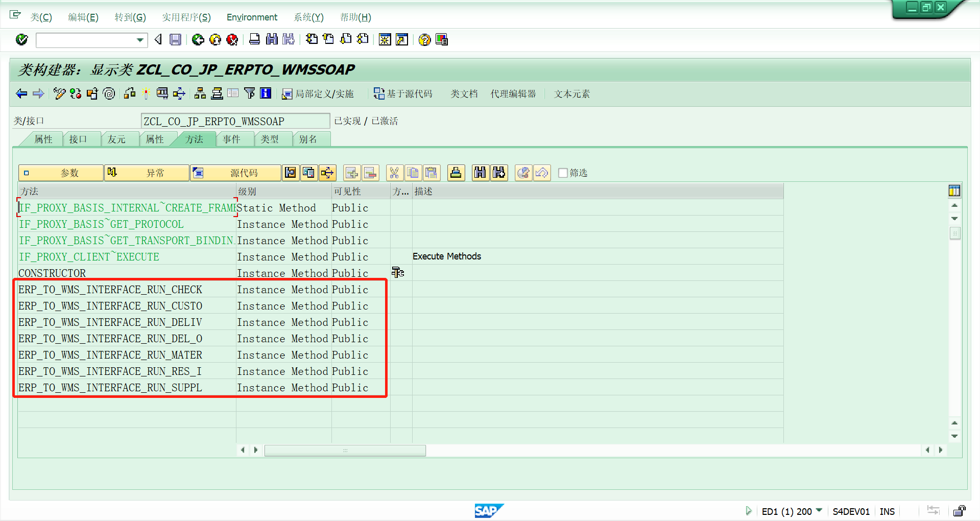Click the First Page icon
Viewport: 980px width, 521px height.
pyautogui.click(x=312, y=39)
